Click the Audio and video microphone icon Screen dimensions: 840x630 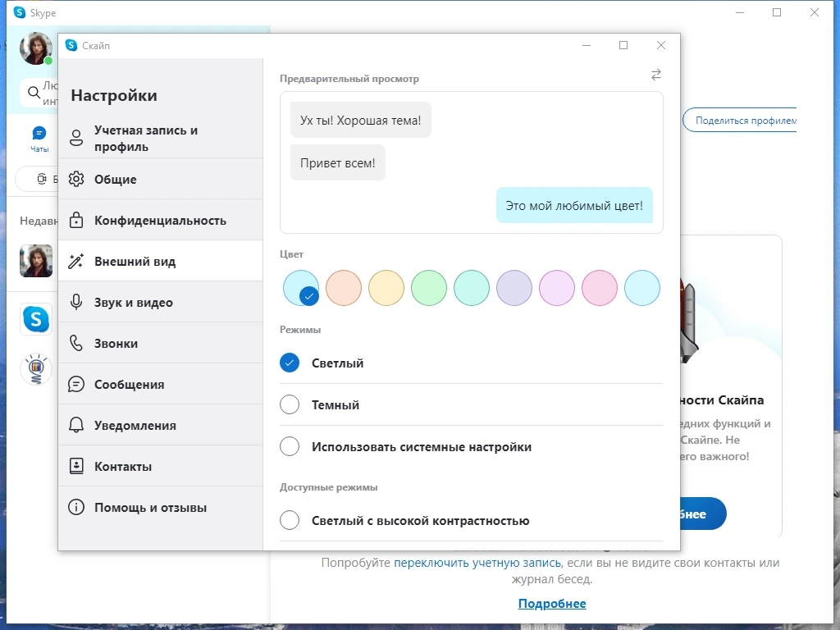point(76,302)
